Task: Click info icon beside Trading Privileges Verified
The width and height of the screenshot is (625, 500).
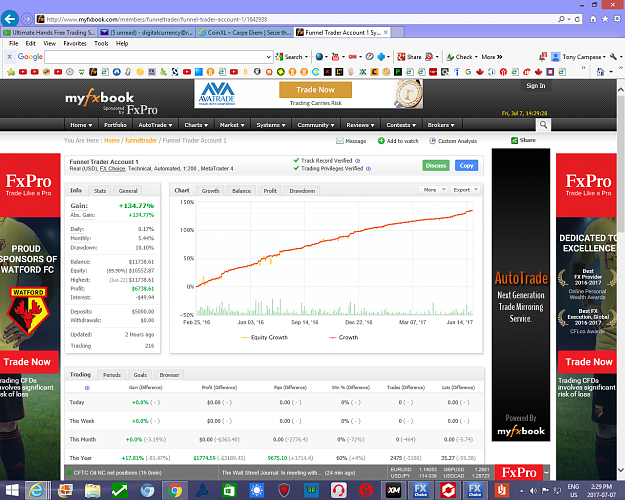Action: (x=368, y=169)
